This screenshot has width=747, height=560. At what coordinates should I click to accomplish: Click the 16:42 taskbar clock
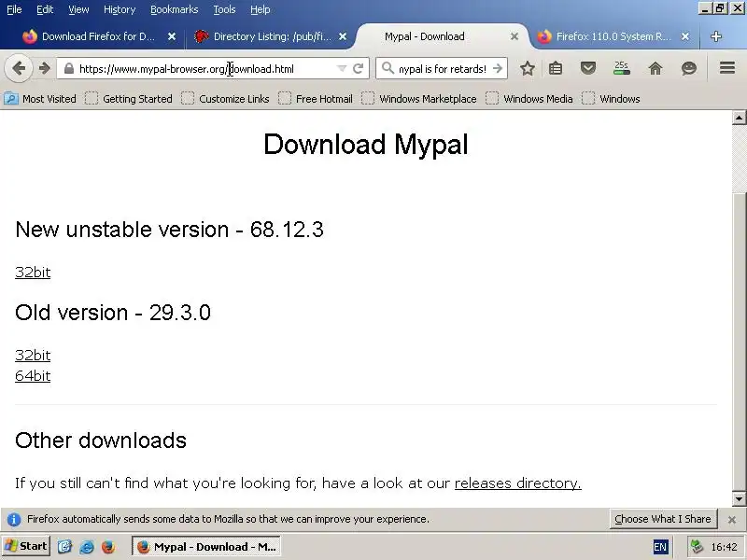pyautogui.click(x=724, y=547)
